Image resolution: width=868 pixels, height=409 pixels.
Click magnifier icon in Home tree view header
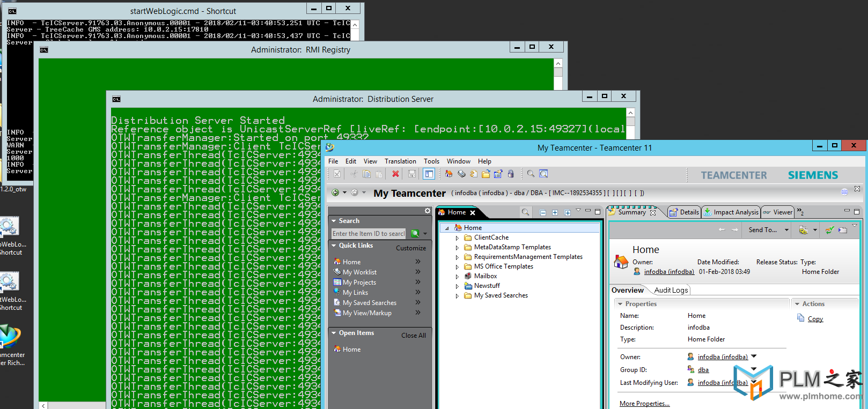(525, 212)
